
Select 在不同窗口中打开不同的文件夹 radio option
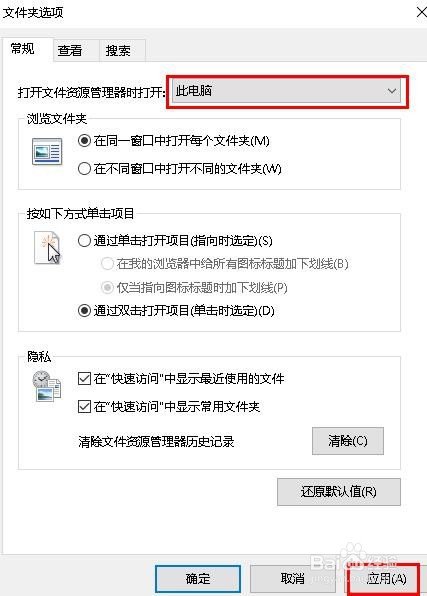point(84,168)
